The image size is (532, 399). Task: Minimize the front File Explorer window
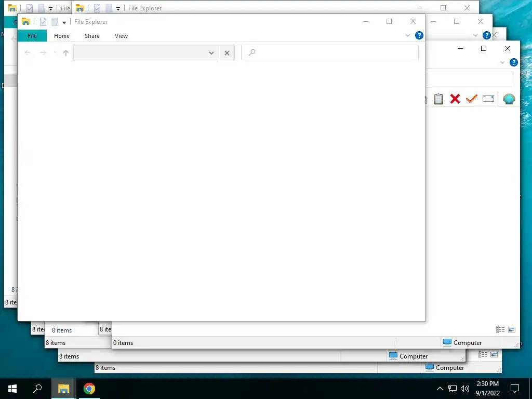[366, 21]
